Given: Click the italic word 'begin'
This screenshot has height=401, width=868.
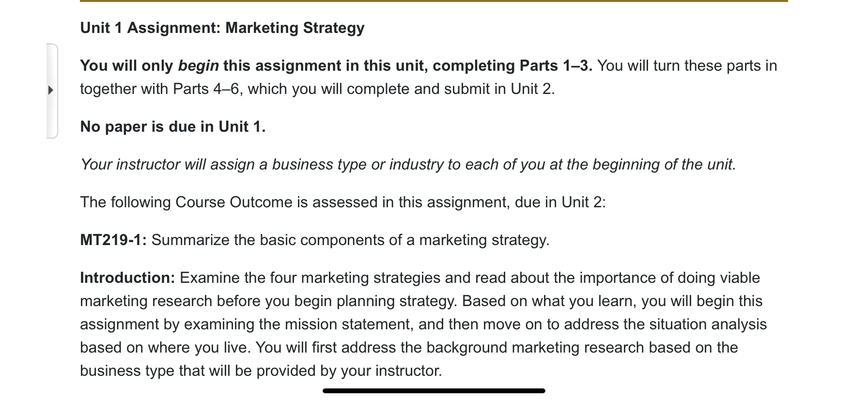Looking at the screenshot, I should pos(199,66).
